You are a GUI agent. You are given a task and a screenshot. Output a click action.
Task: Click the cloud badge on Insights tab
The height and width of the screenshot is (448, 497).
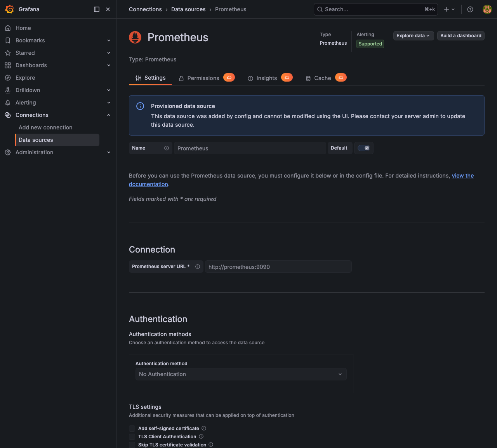point(287,77)
